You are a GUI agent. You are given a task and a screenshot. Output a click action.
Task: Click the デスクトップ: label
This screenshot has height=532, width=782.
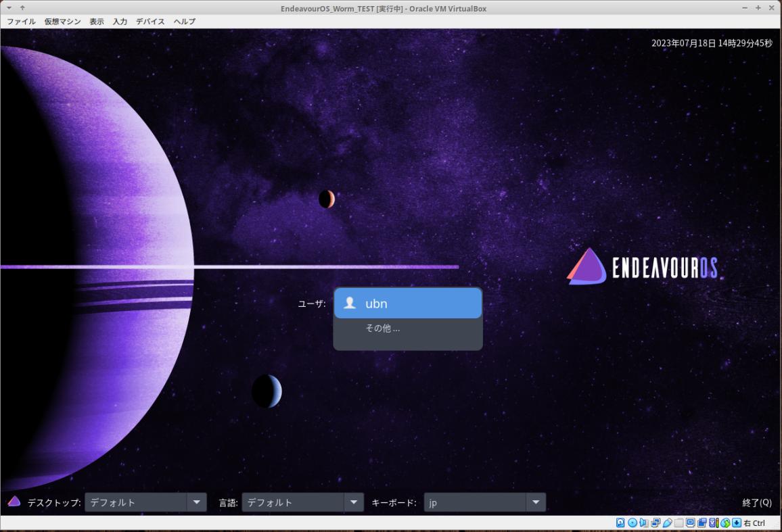point(54,502)
